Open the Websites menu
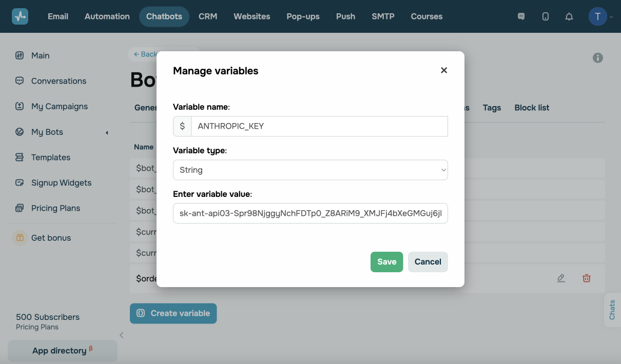Image resolution: width=621 pixels, height=364 pixels. pyautogui.click(x=251, y=16)
